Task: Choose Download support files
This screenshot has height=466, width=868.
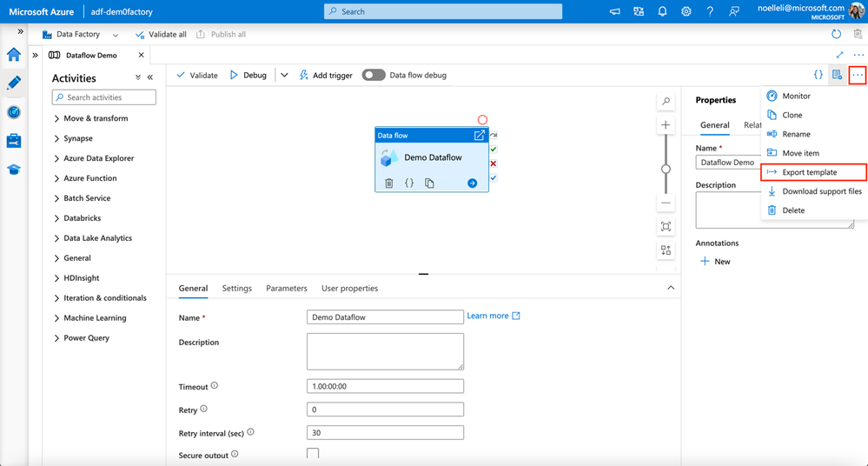Action: point(814,191)
